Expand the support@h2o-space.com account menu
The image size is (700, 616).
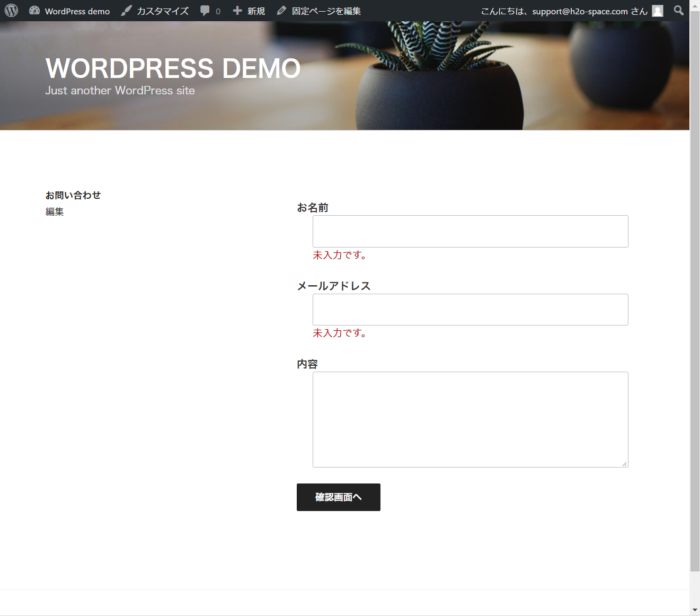[564, 11]
